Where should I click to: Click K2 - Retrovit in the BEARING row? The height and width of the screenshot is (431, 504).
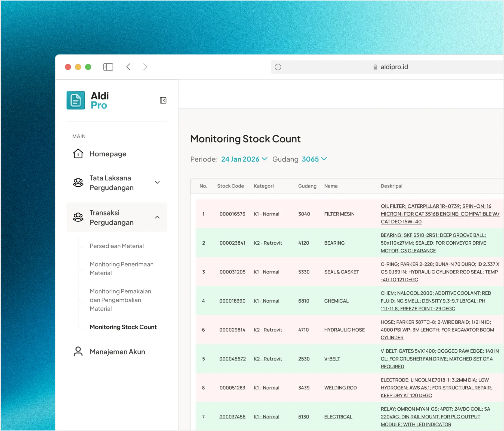[x=268, y=243]
